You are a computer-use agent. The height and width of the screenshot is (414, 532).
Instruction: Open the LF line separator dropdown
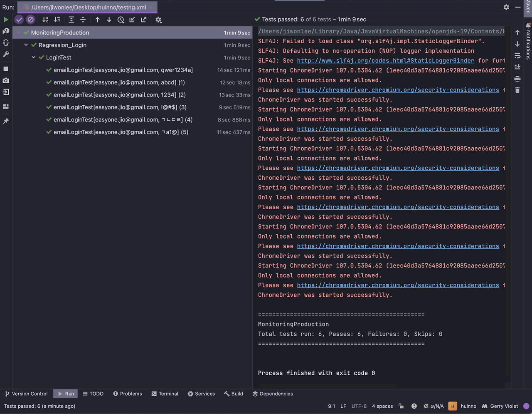(x=343, y=406)
